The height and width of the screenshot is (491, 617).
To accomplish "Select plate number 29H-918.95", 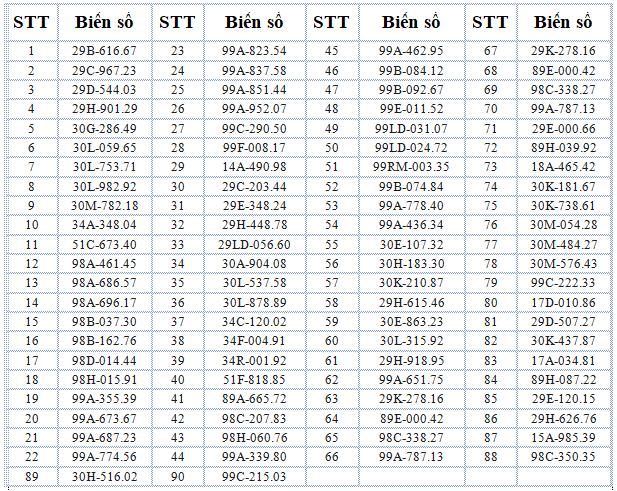I will pyautogui.click(x=411, y=361).
